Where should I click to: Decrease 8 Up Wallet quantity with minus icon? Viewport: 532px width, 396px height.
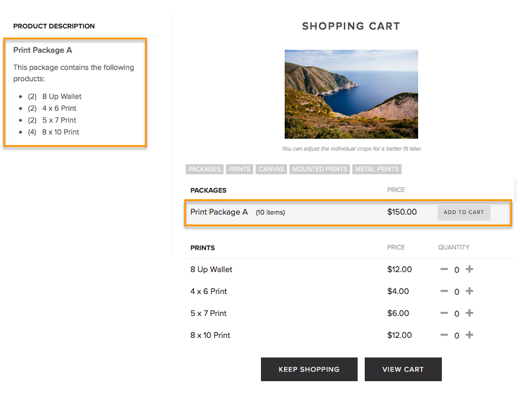pyautogui.click(x=444, y=269)
